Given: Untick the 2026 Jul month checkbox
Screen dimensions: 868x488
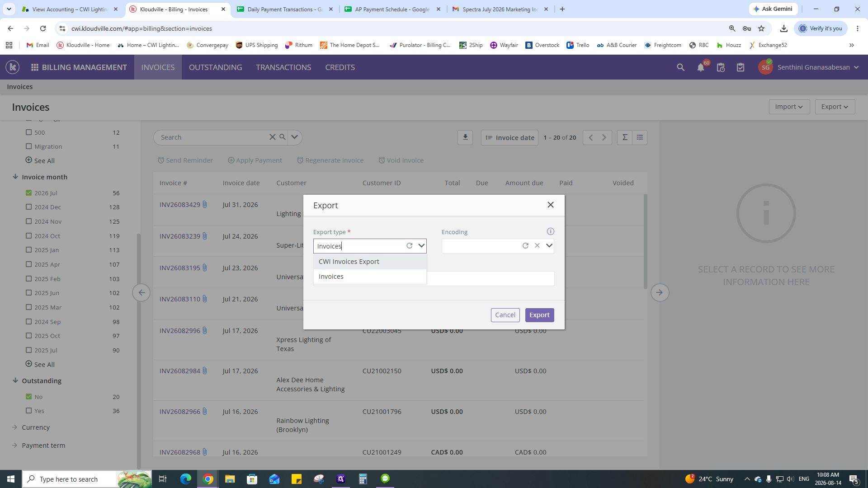Looking at the screenshot, I should (x=29, y=192).
